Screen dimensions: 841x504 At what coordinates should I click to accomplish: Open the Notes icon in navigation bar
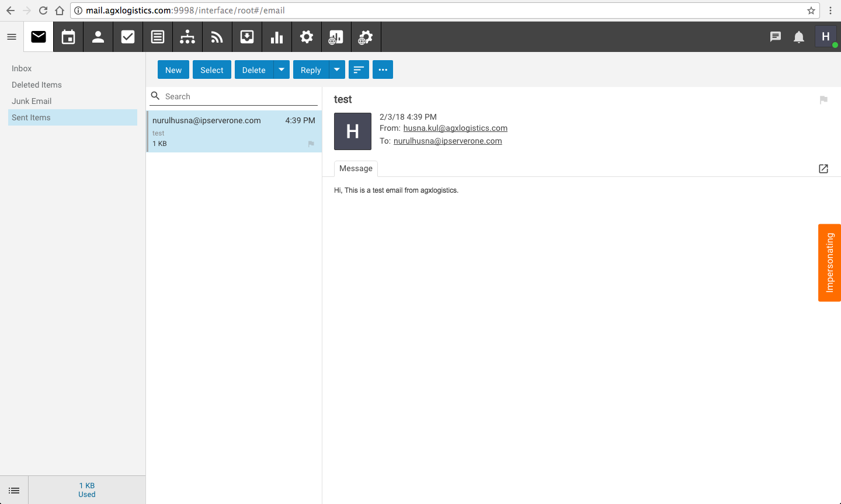(158, 37)
